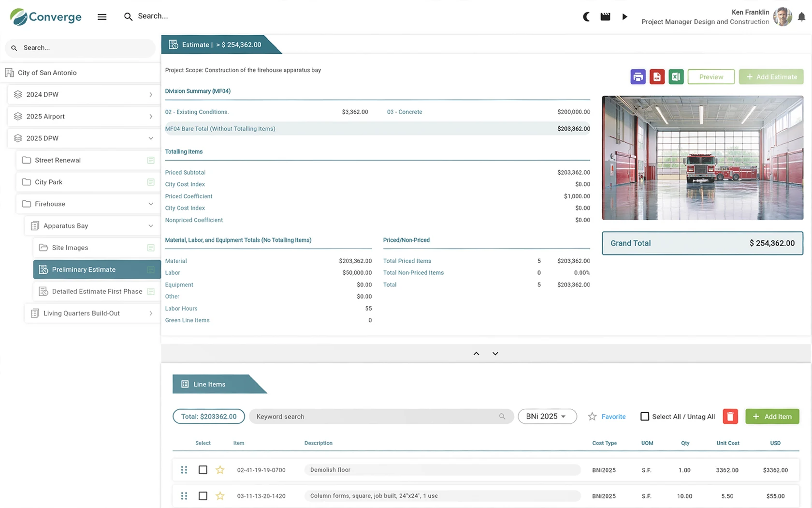Screen dimensions: 812x508
Task: Expand Living Quarters Build-Out
Action: [151, 314]
